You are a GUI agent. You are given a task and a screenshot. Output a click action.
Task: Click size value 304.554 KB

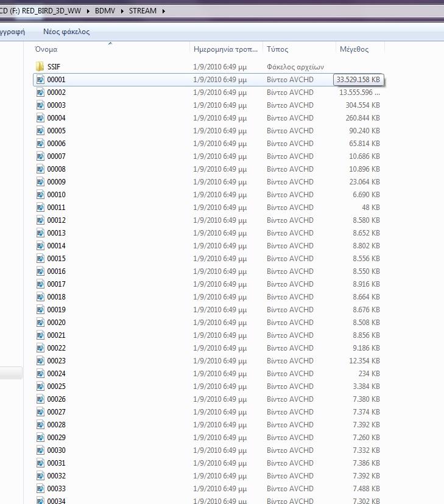362,105
